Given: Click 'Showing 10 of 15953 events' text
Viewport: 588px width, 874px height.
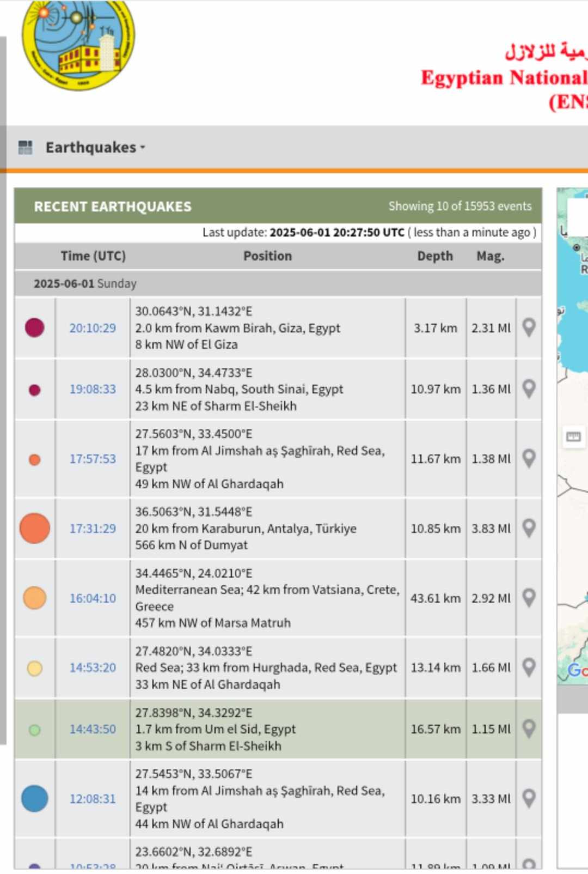Looking at the screenshot, I should [x=460, y=206].
